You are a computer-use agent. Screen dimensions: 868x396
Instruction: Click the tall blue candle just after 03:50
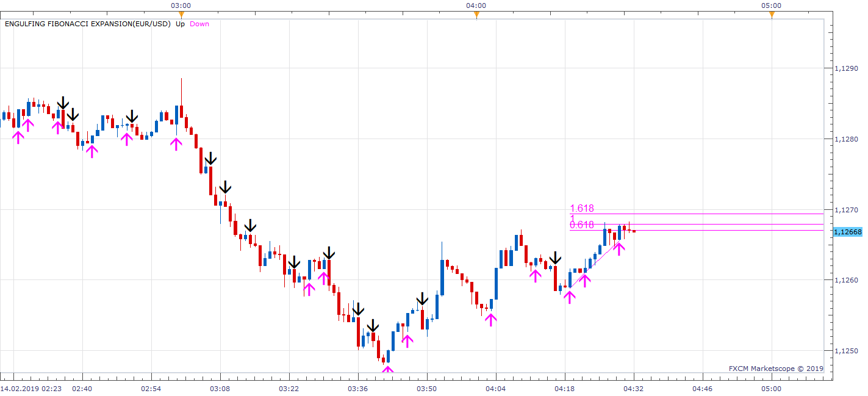tap(441, 278)
